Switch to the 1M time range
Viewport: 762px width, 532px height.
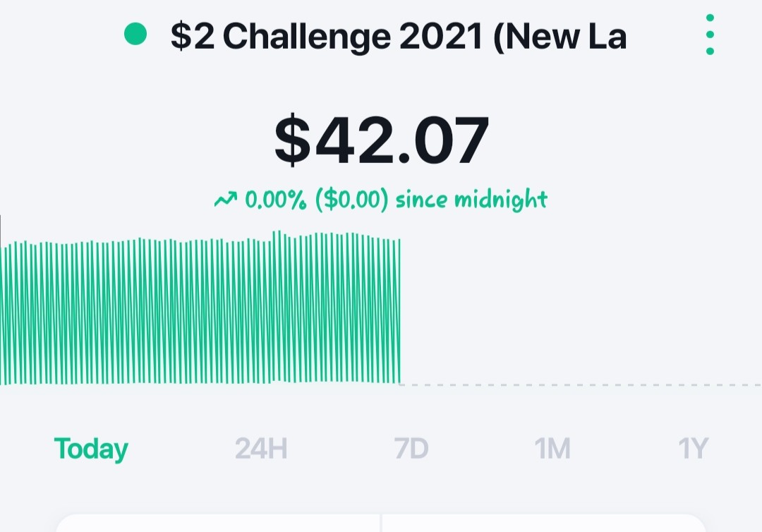pos(552,449)
